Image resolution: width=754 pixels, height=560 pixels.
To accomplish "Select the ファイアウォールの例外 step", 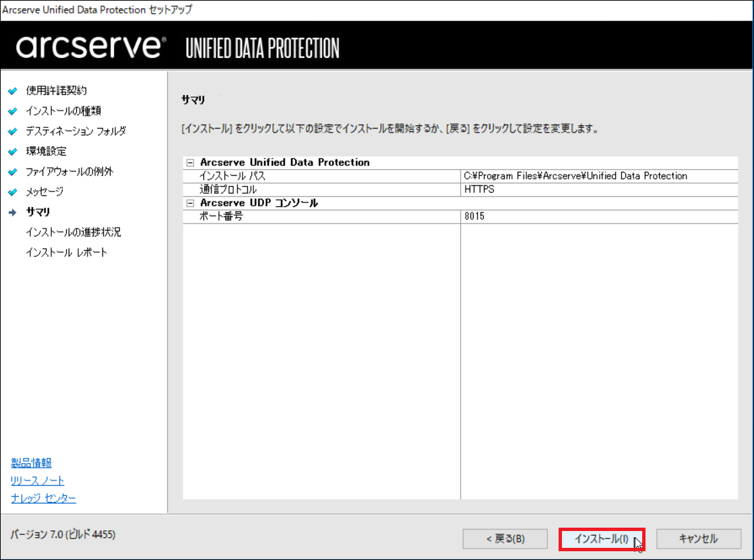I will 69,171.
